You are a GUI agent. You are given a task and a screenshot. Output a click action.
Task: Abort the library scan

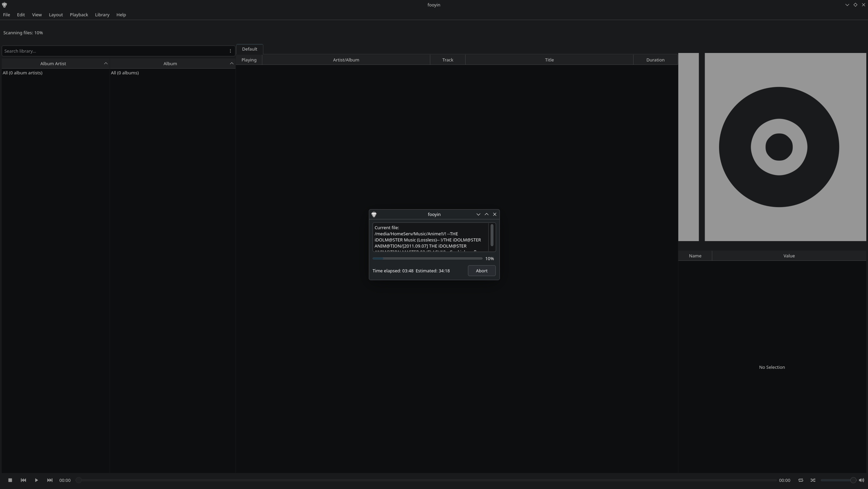(x=481, y=271)
